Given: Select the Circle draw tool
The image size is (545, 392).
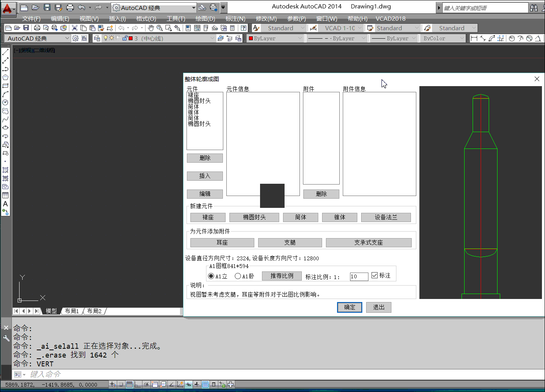Looking at the screenshot, I should pyautogui.click(x=5, y=103).
